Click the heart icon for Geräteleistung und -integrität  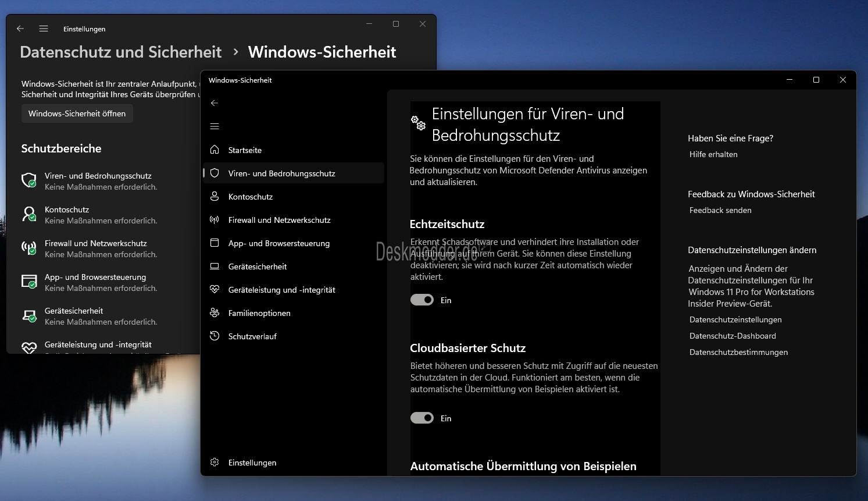(x=215, y=289)
